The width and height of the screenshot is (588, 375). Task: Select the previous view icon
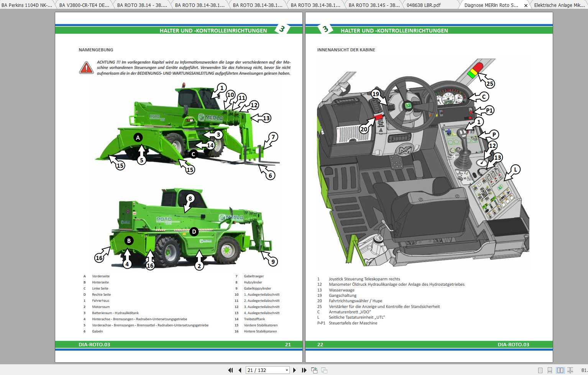314,370
